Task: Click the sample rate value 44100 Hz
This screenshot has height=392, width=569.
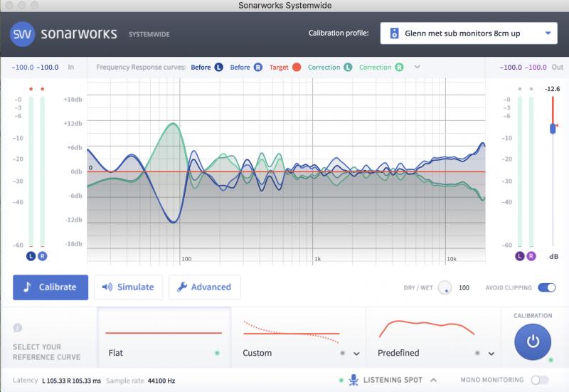Action: (x=161, y=381)
